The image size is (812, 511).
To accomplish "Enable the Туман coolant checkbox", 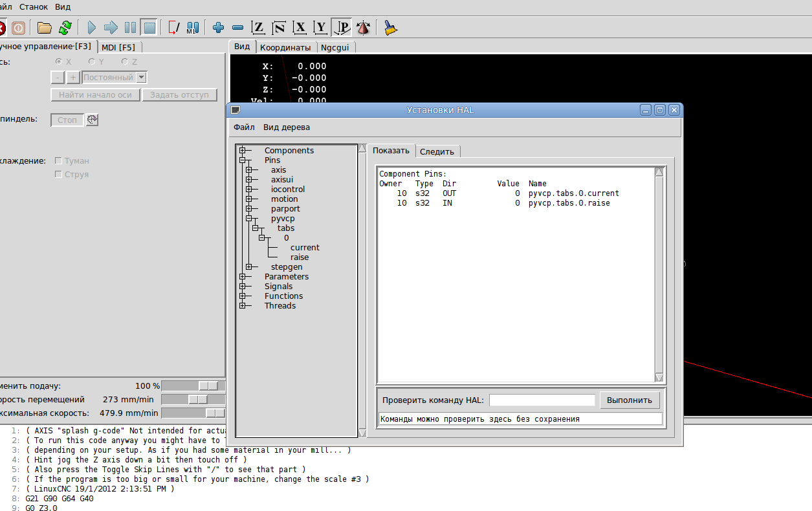I will pos(59,160).
